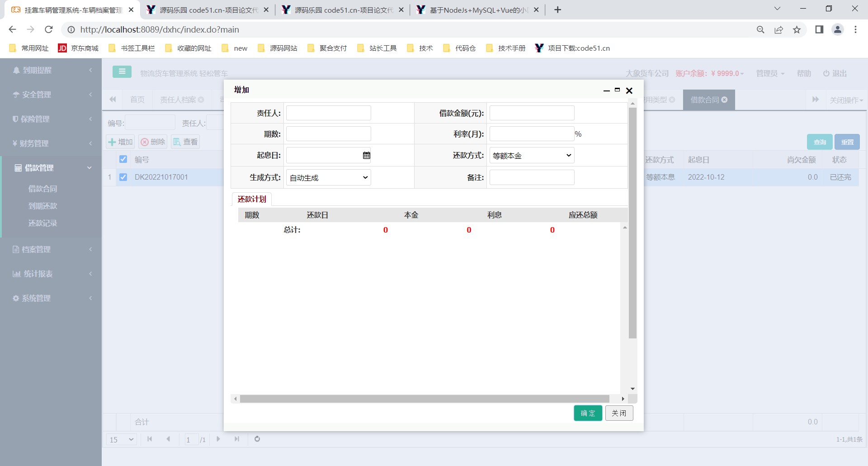Expand 档案管理 sidebar menu
Viewport: 868px width, 466px height.
pos(51,249)
